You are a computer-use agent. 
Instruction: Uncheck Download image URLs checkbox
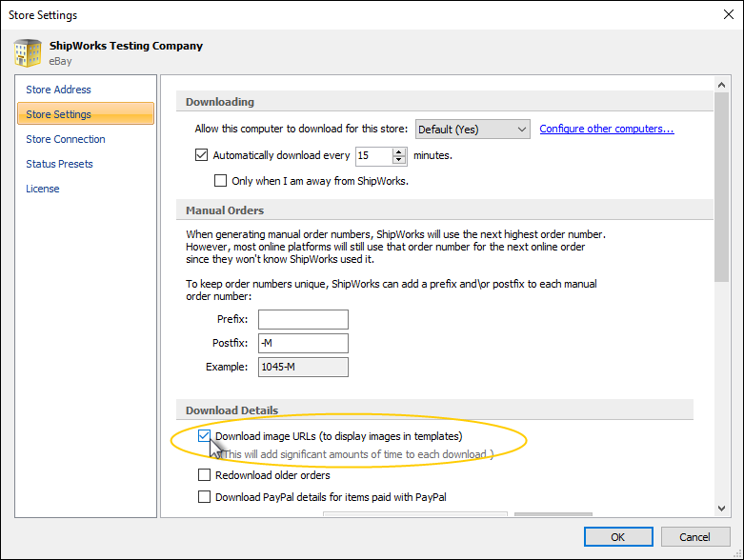point(204,436)
